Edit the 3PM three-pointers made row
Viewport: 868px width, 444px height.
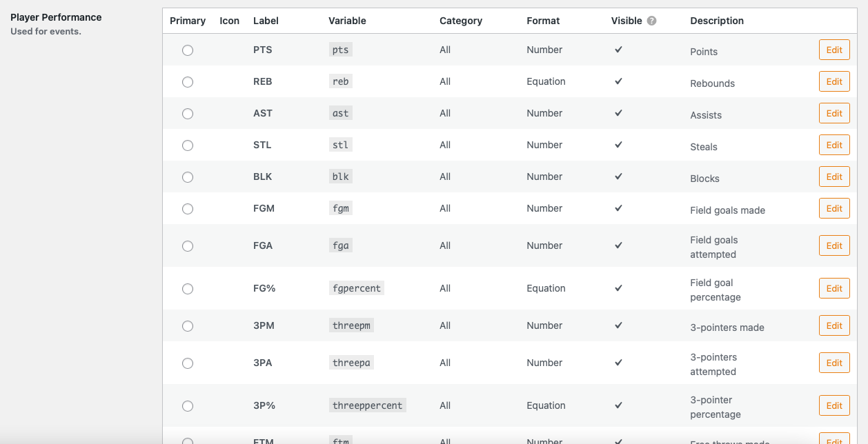[834, 325]
